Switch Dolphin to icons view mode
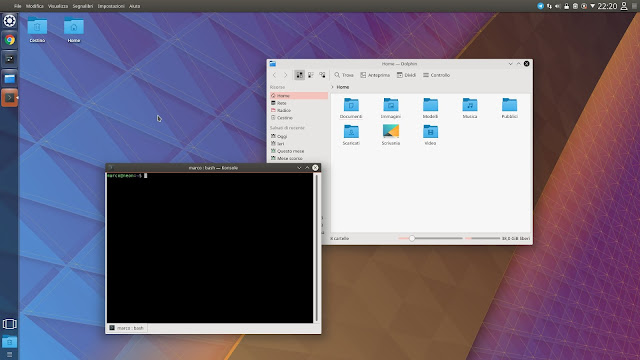Screen dimensions: 640x360 (x=299, y=75)
